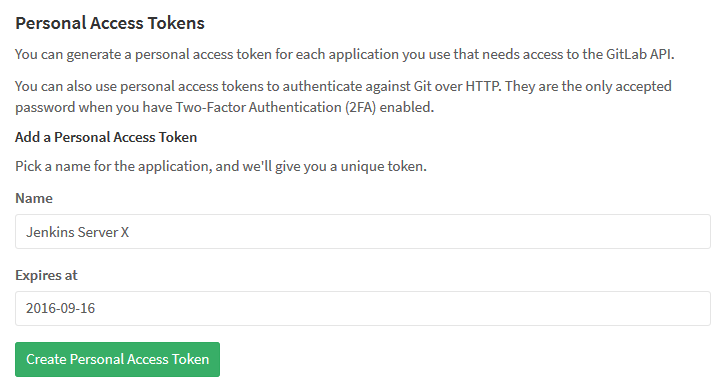
Task: Click the words 'unique token' in the description
Action: [382, 167]
